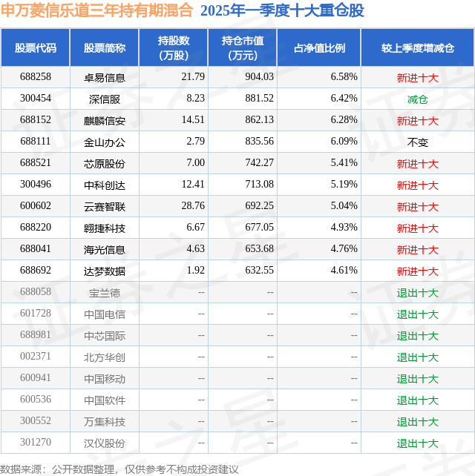This screenshot has height=476, width=475.
Task: Click the fund title 申万菱信乐道三年持有期混合
Action: pos(96,10)
